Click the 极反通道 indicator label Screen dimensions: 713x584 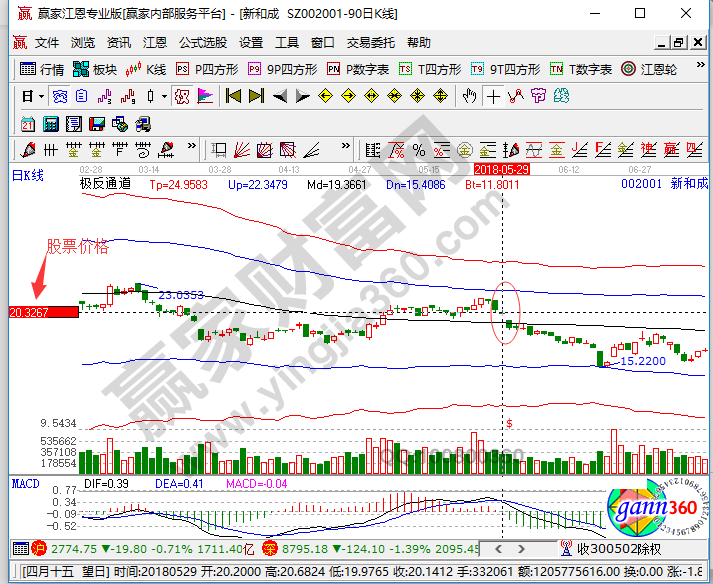[105, 185]
